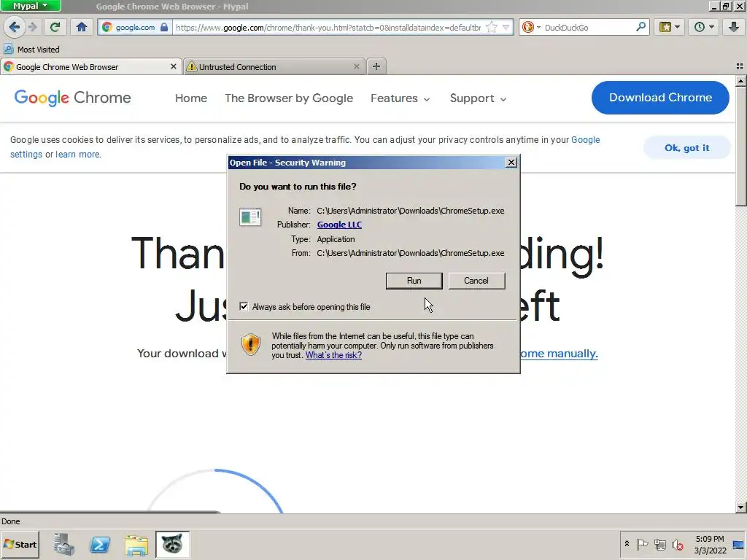Open the Home page link
The width and height of the screenshot is (747, 560).
click(191, 98)
